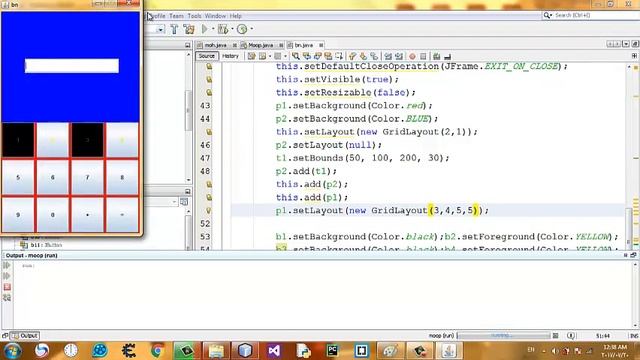The width and height of the screenshot is (640, 360).
Task: Open PyCharm from taskbar
Action: point(332,351)
